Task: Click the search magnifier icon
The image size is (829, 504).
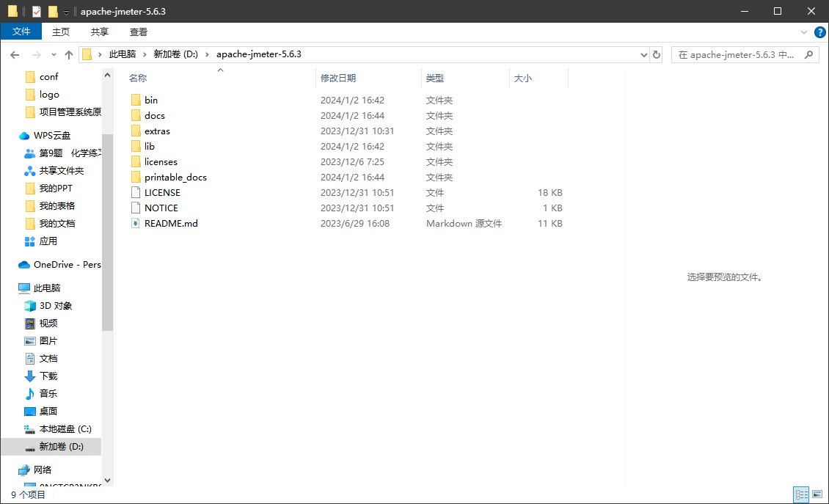Action: pyautogui.click(x=808, y=54)
